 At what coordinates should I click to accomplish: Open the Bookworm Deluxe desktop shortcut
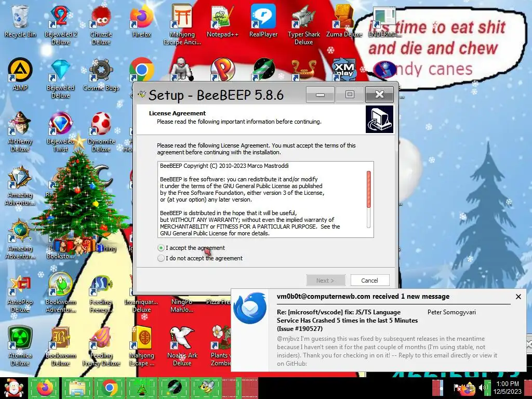click(60, 346)
